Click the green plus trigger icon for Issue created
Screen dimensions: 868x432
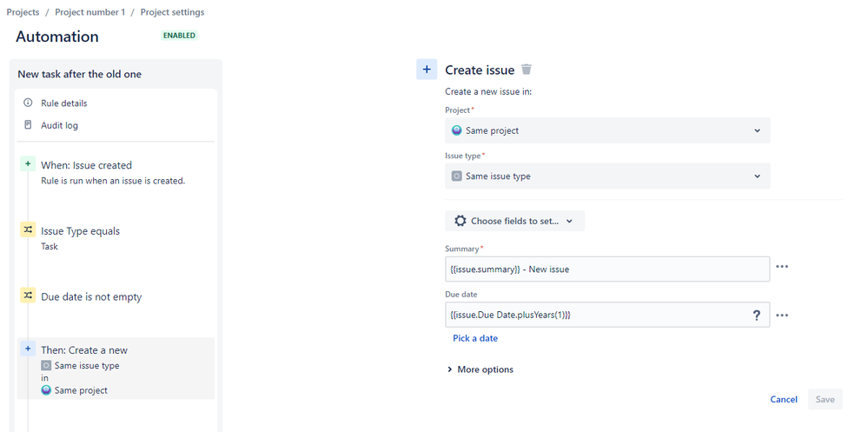[x=28, y=164]
